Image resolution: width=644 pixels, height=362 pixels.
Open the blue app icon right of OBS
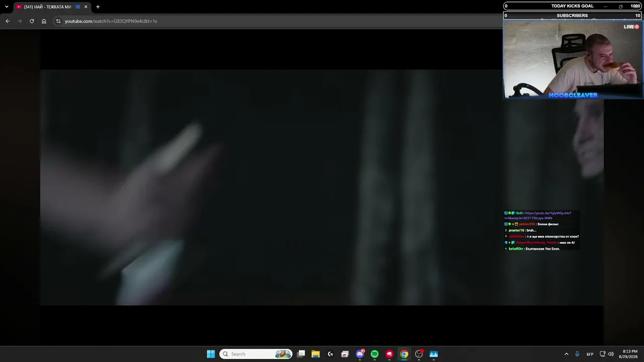click(434, 354)
